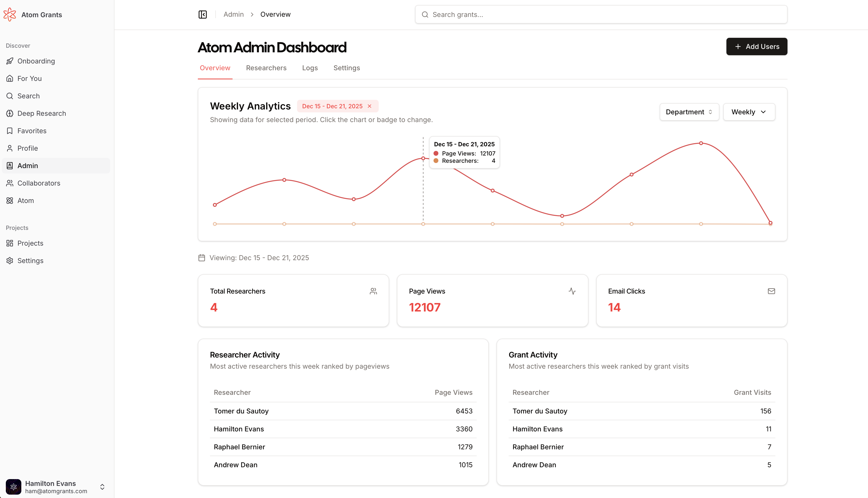Screen dimensions: 868x498
Task: Remove the Dec 15 - Dec 21 date badge
Action: (370, 106)
